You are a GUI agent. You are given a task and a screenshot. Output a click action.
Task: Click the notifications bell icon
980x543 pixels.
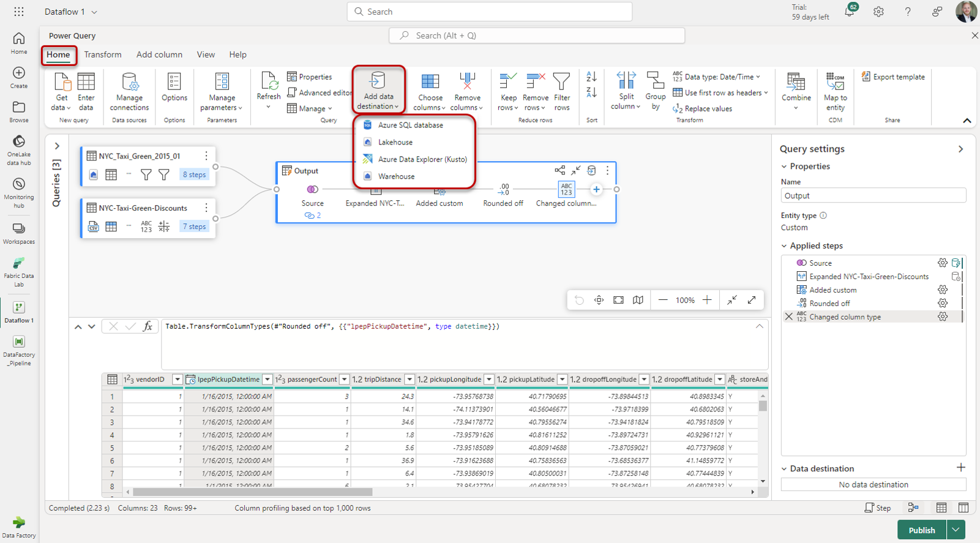[x=849, y=12]
